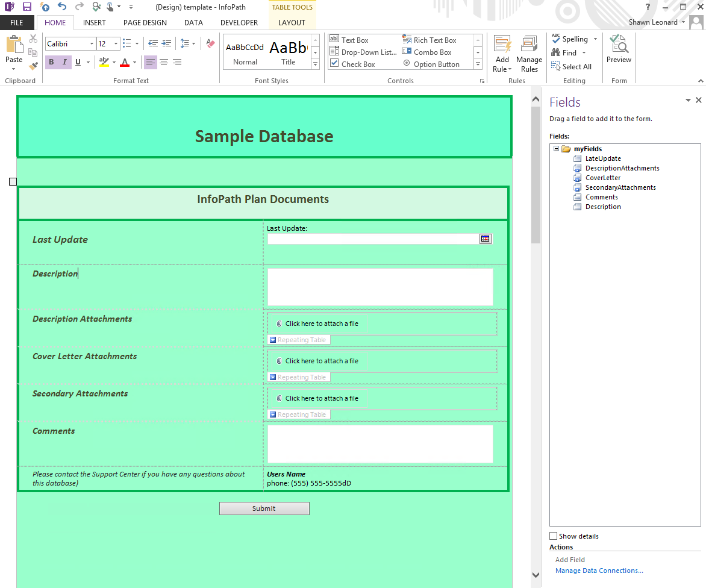Click the Paste clipboard icon
This screenshot has width=706, height=588.
(x=14, y=45)
